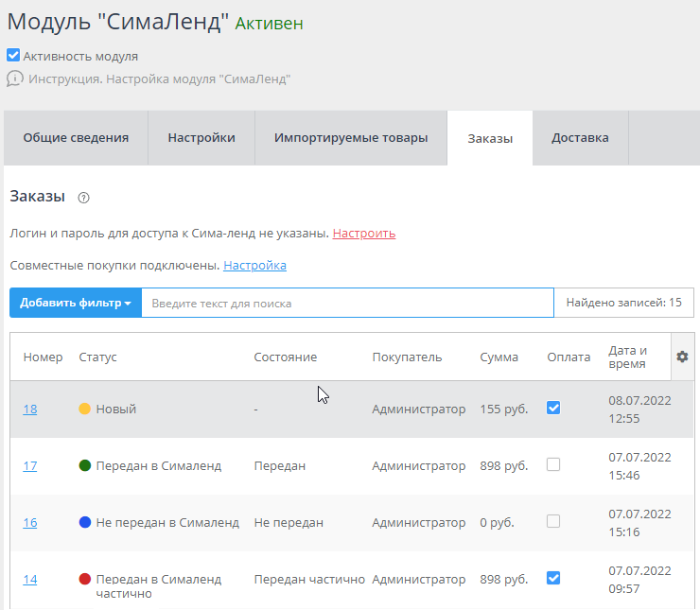Screen dimensions: 700x610
Task: Go to the Доставка tab
Action: click(x=580, y=138)
